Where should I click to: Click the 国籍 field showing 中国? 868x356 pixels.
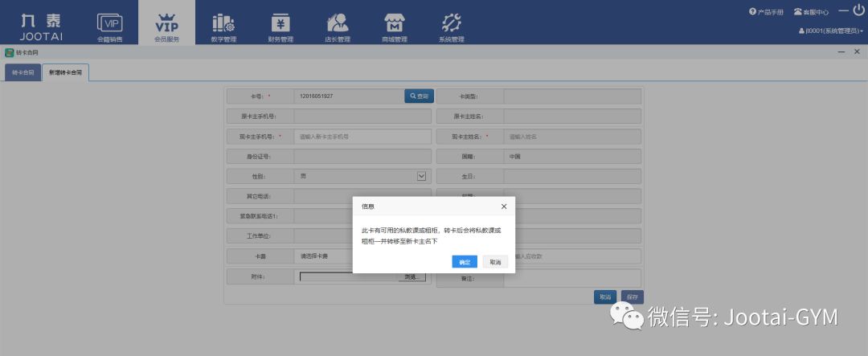pos(572,156)
